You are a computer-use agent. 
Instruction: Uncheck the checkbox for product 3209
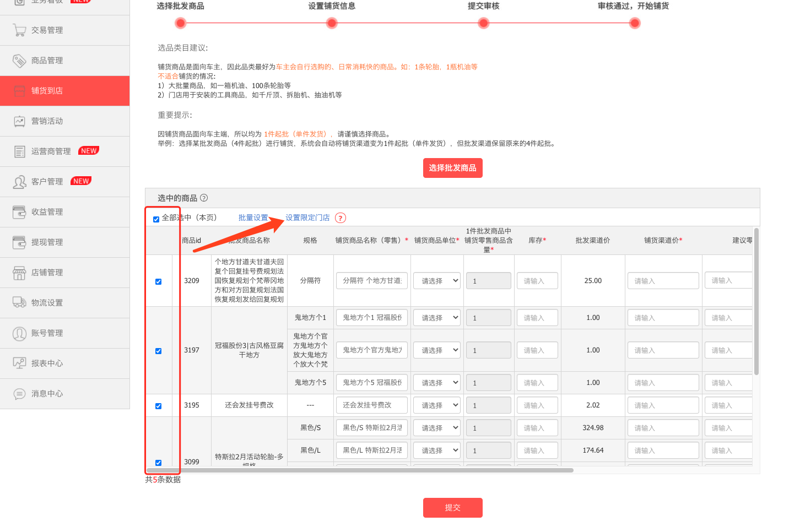pyautogui.click(x=159, y=281)
